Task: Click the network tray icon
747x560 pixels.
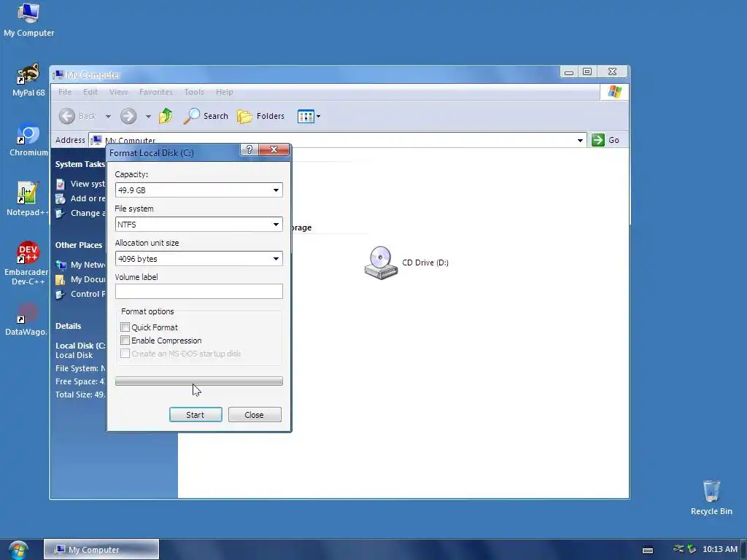Action: (x=678, y=549)
